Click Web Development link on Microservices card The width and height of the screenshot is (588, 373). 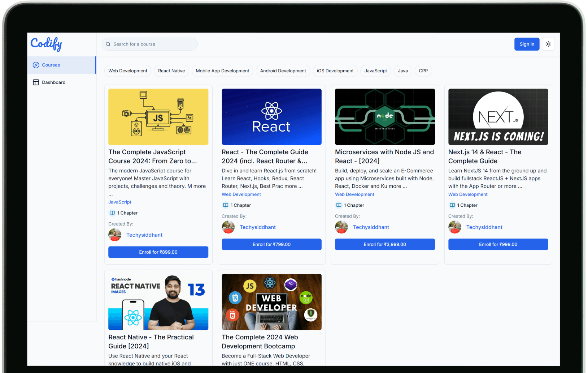tap(354, 194)
